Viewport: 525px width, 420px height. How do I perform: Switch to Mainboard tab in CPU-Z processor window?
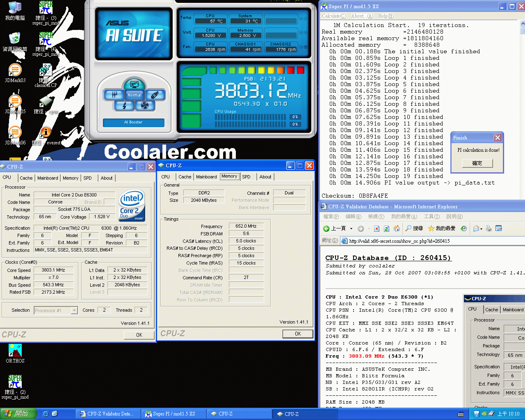pyautogui.click(x=48, y=178)
